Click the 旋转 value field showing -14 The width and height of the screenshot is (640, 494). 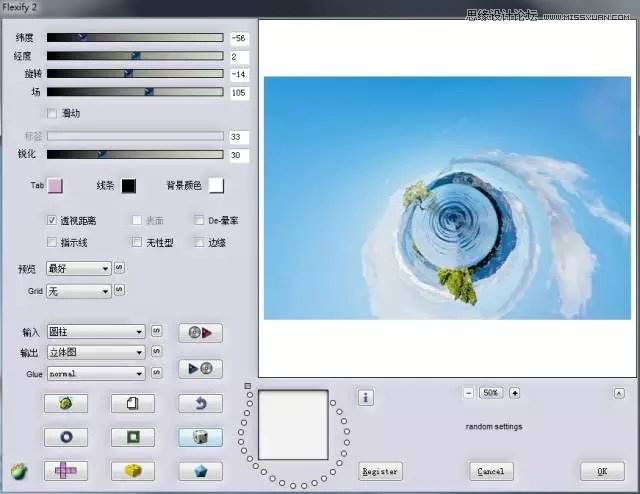239,75
